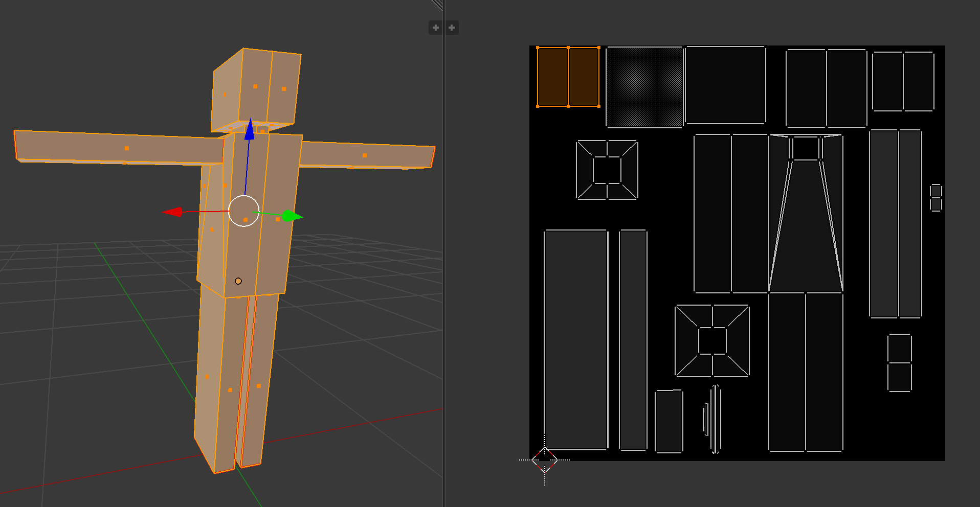Click the two stacked small squares UV island
980x507 pixels.
(x=900, y=363)
